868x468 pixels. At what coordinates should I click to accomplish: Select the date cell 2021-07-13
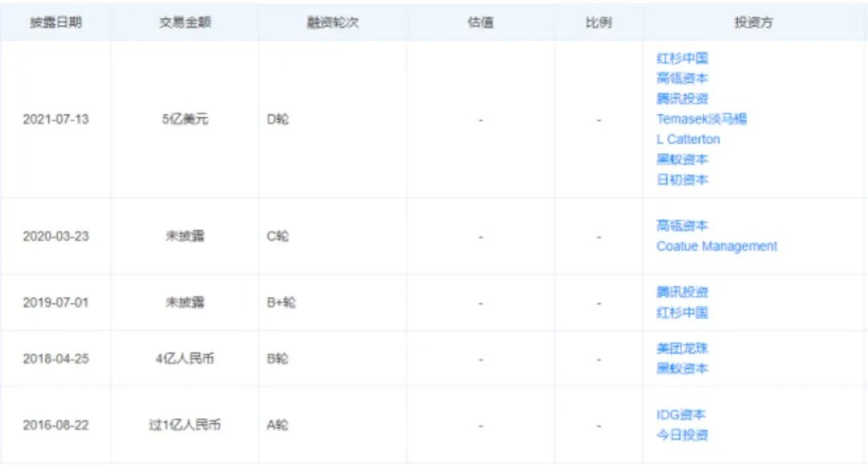(x=56, y=119)
